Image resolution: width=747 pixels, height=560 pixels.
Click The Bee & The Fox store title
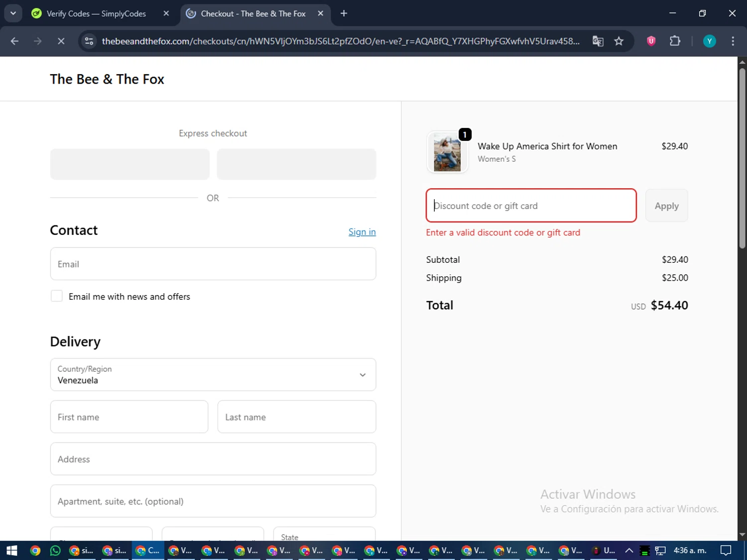(107, 79)
